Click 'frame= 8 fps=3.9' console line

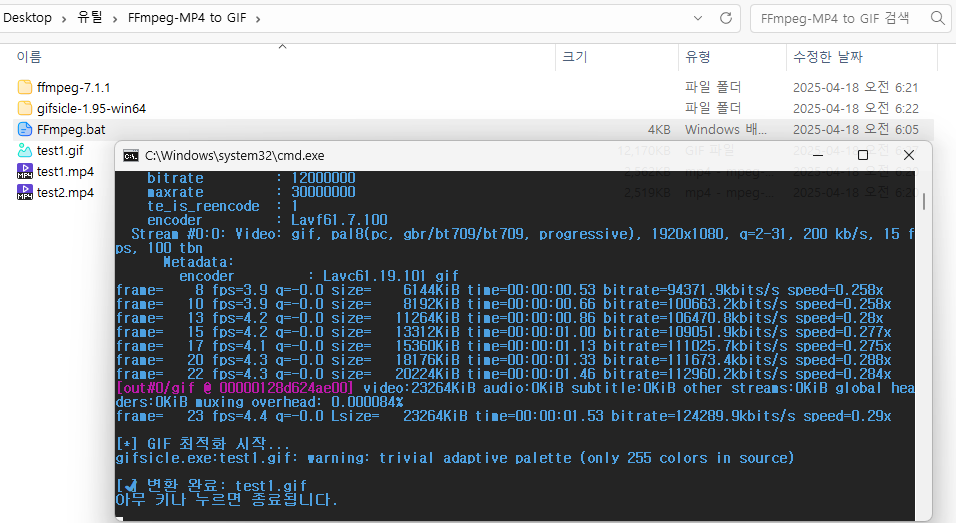499,290
